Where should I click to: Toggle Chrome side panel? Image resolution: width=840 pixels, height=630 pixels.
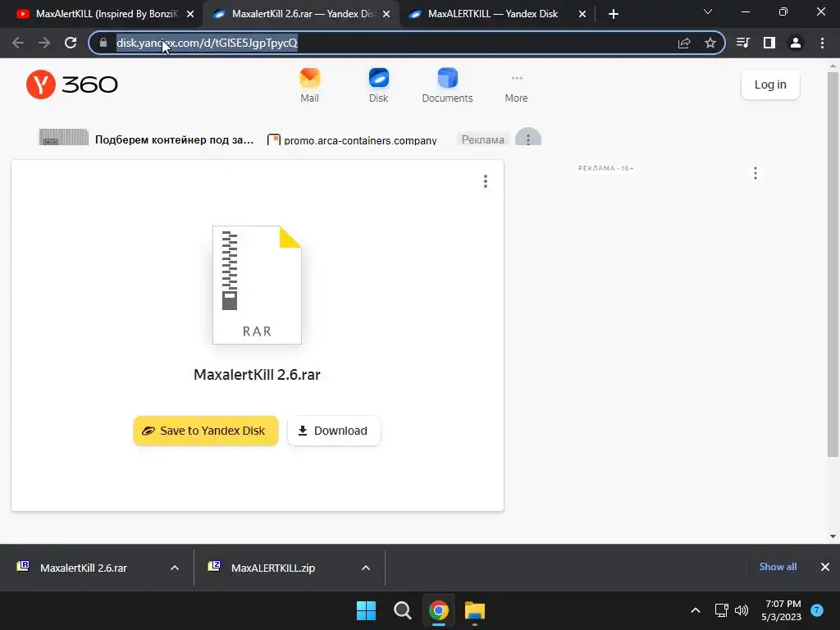tap(769, 43)
